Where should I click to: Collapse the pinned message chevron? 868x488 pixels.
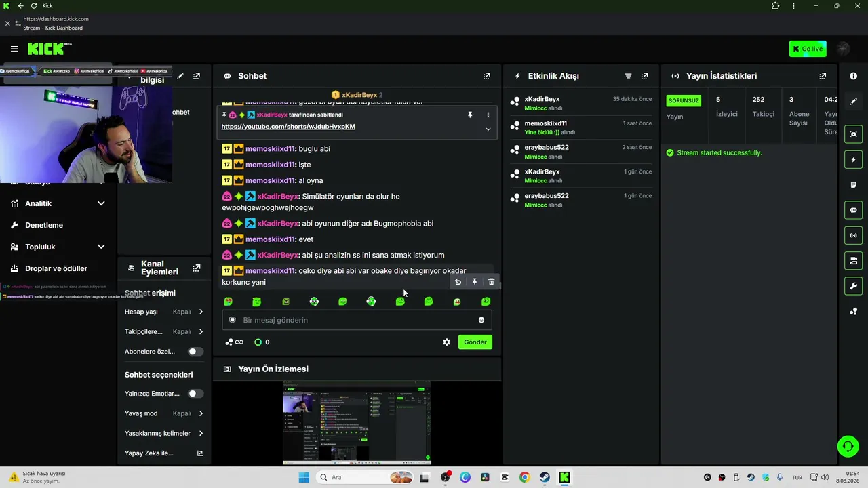point(488,129)
